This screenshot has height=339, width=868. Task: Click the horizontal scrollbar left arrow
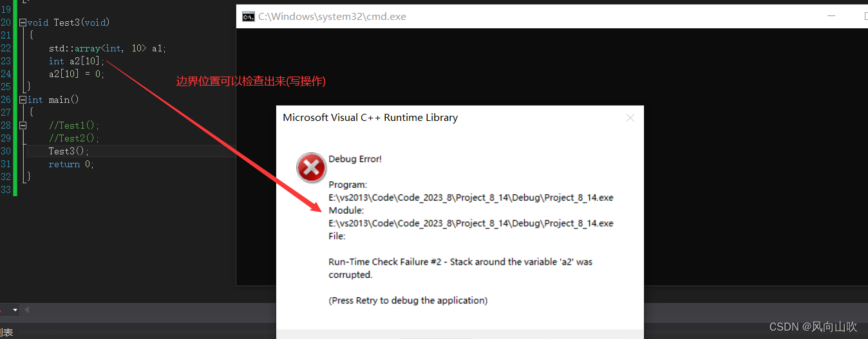pos(26,310)
